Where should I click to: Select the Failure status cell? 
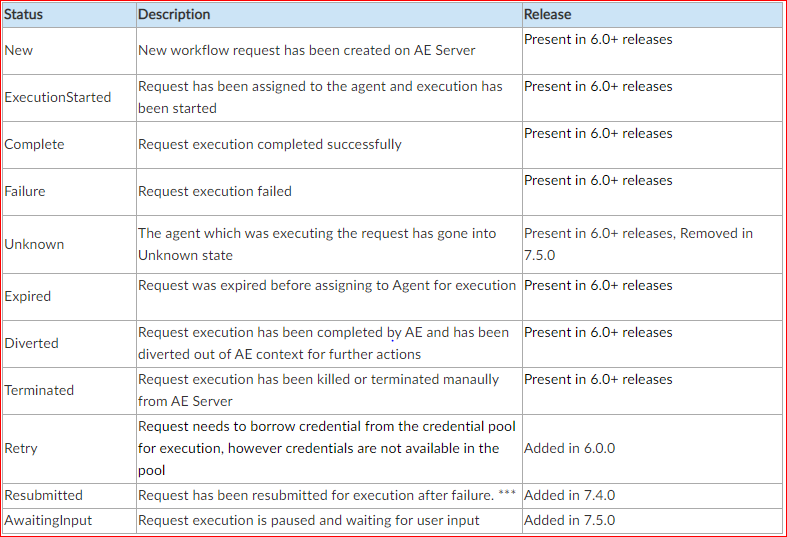click(69, 192)
